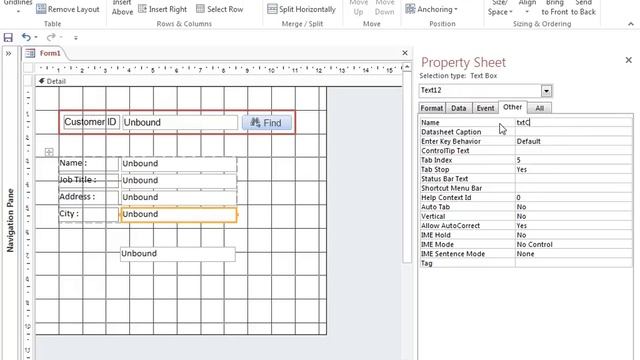Click the Tab Index value 5
The image size is (640, 360).
coord(573,160)
